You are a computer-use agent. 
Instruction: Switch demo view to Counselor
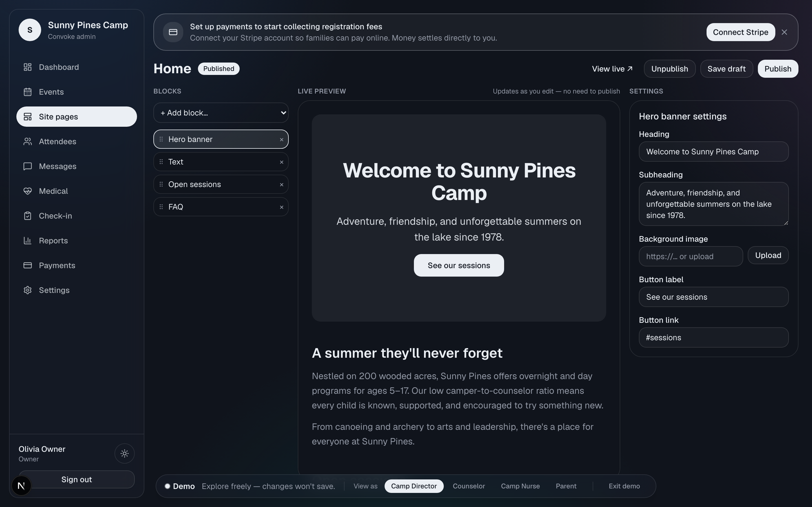point(469,486)
